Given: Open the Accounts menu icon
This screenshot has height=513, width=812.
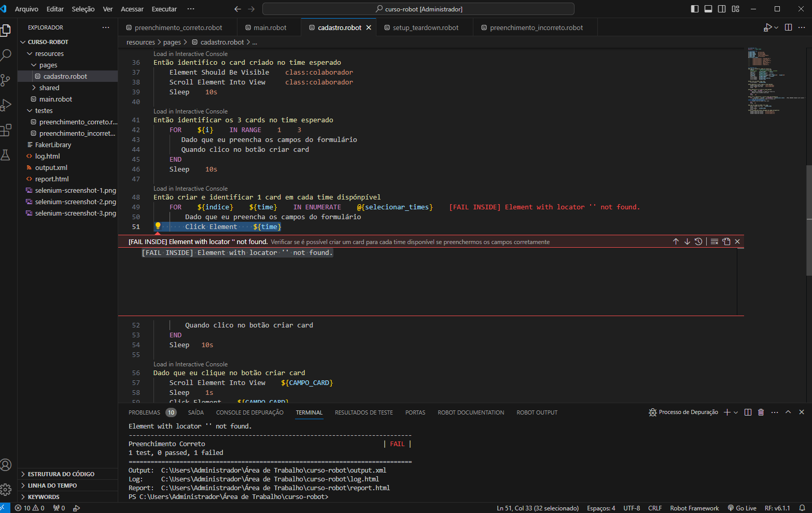Looking at the screenshot, I should (x=6, y=465).
